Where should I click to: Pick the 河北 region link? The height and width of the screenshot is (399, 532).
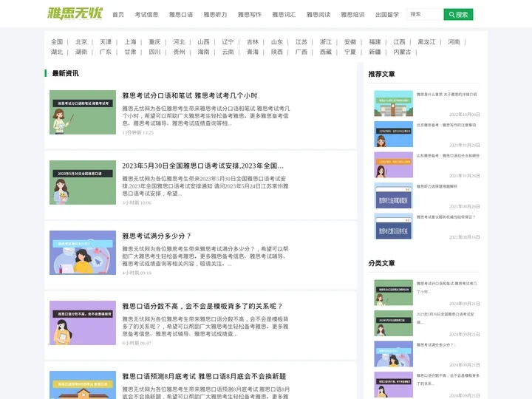pyautogui.click(x=179, y=41)
